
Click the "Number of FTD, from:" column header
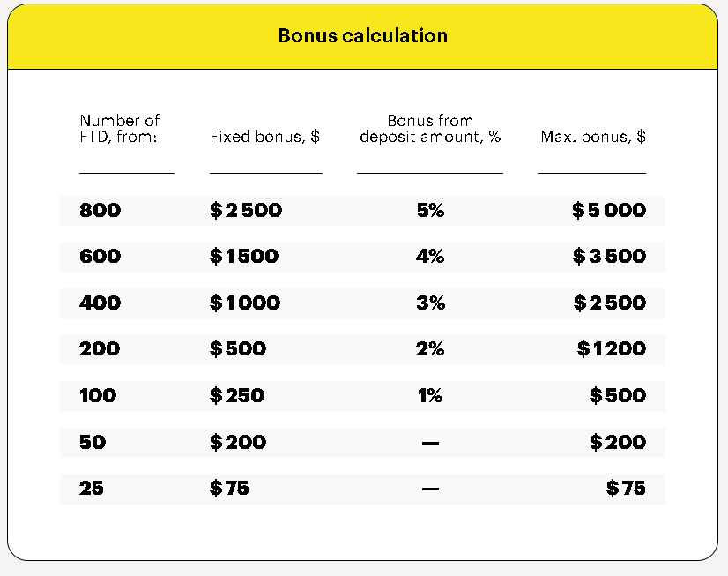(120, 129)
